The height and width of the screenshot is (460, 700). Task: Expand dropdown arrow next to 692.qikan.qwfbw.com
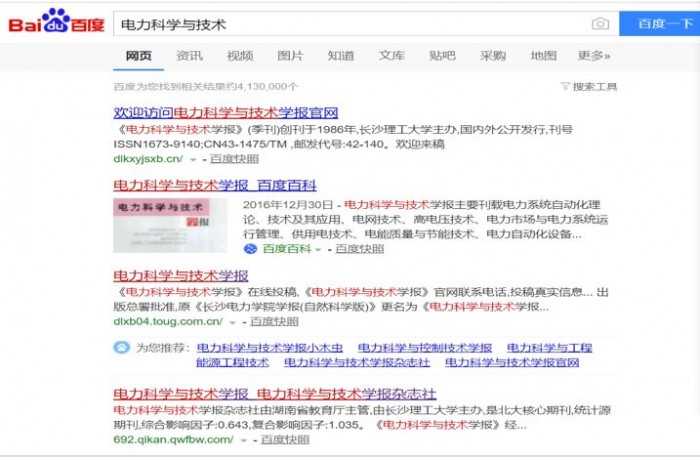click(244, 440)
